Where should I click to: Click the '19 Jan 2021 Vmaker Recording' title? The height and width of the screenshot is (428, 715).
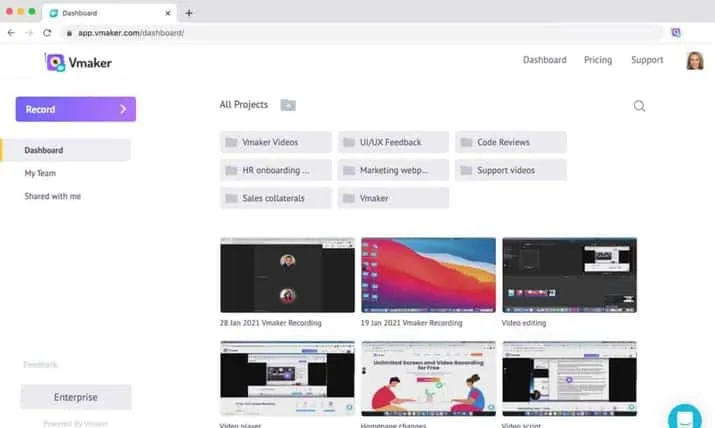coord(411,323)
